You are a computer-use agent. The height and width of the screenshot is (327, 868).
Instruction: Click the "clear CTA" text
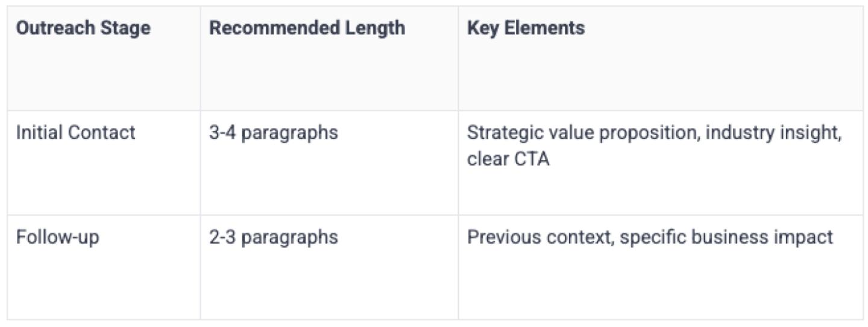pyautogui.click(x=508, y=160)
